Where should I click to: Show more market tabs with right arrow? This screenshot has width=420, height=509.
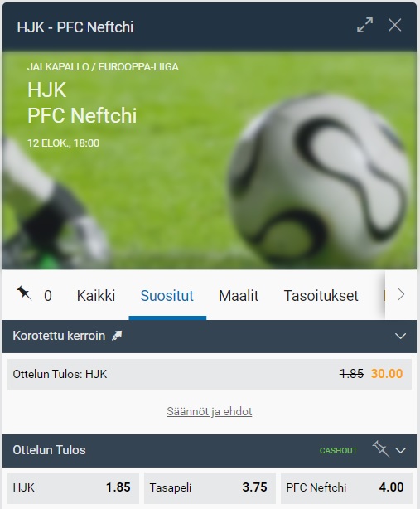401,295
